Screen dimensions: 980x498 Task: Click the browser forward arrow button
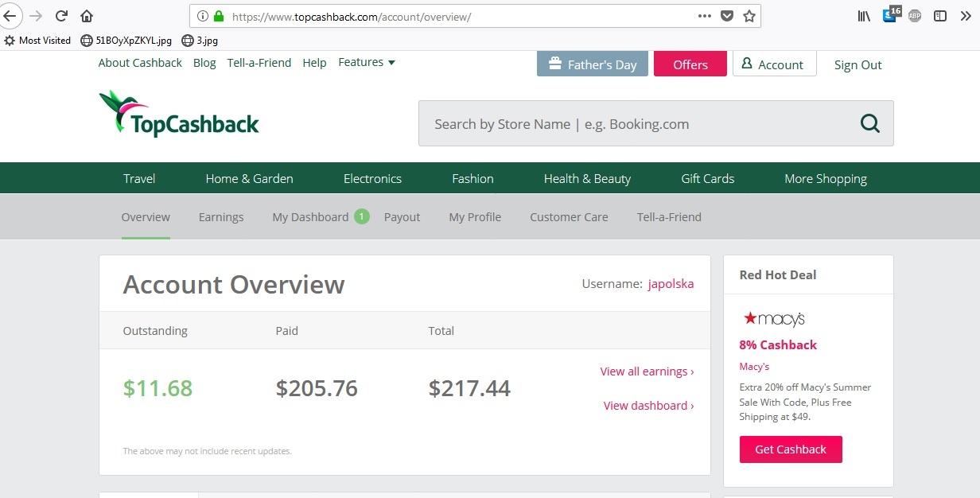[x=36, y=16]
